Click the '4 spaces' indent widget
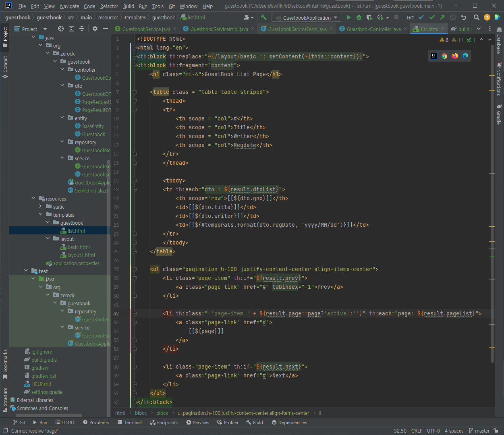 454,431
